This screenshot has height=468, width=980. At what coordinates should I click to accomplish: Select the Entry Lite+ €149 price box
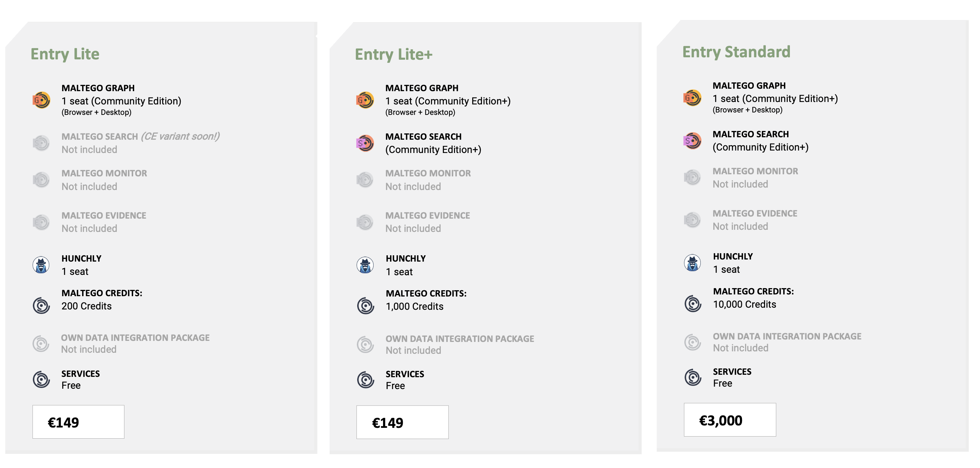[x=402, y=422]
